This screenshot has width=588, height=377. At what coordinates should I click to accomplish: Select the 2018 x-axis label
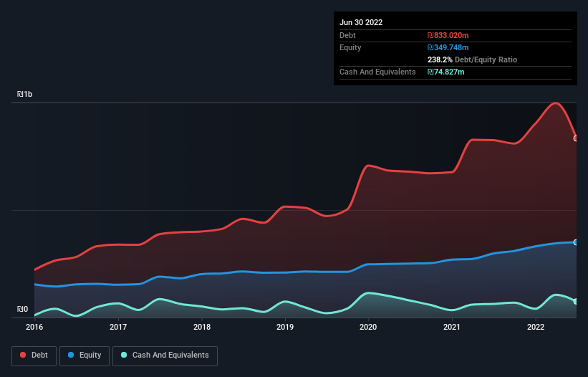coord(202,327)
